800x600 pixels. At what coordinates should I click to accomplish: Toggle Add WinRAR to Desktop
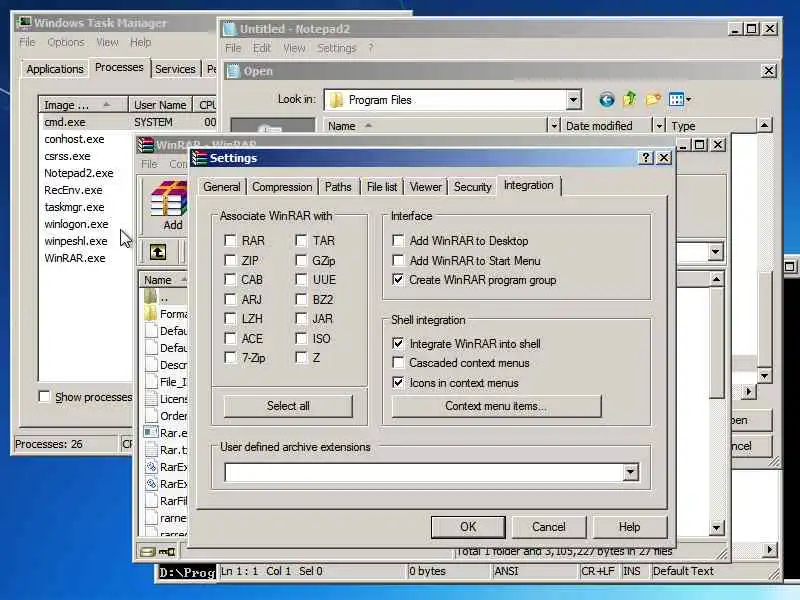pyautogui.click(x=398, y=240)
